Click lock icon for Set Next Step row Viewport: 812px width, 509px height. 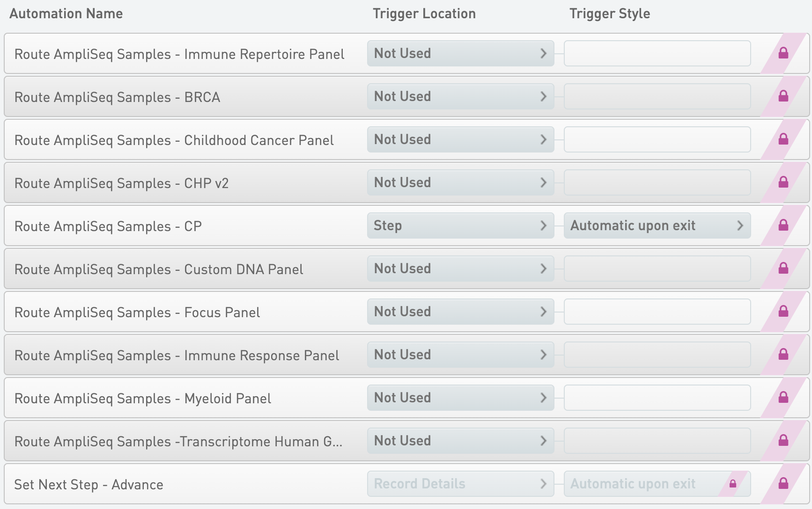tap(783, 484)
